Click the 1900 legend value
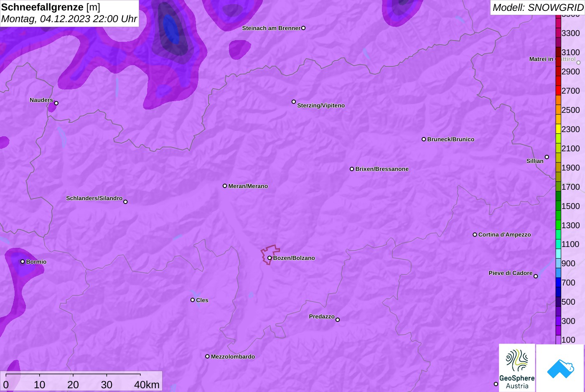The width and height of the screenshot is (585, 392). 570,168
